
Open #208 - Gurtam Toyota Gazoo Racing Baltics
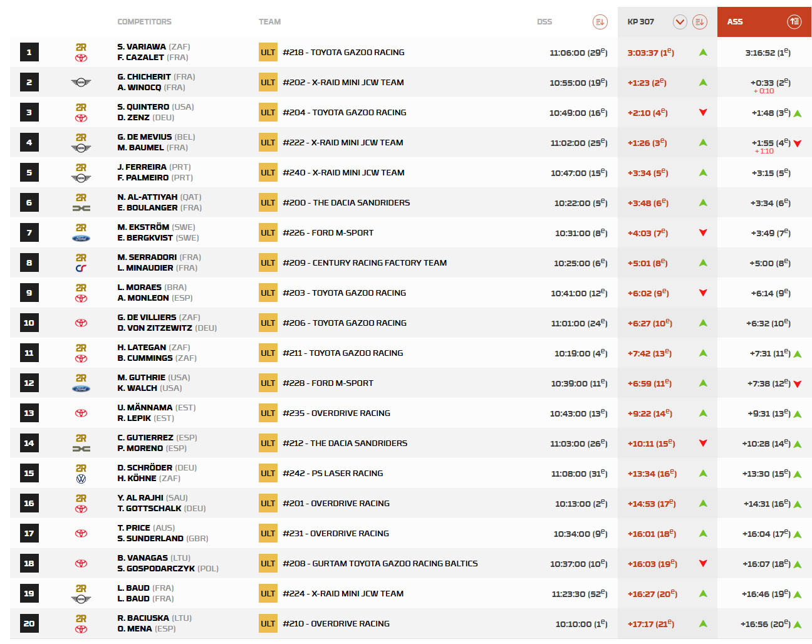coord(380,564)
